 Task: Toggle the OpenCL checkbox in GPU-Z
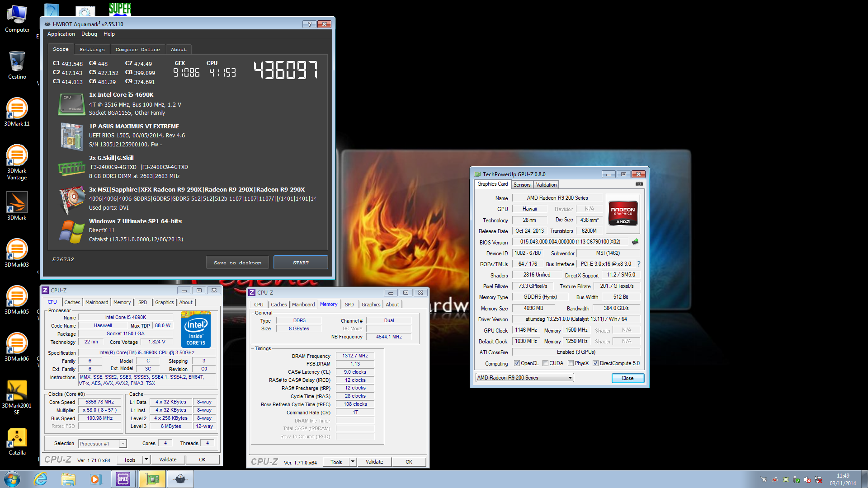tap(517, 363)
